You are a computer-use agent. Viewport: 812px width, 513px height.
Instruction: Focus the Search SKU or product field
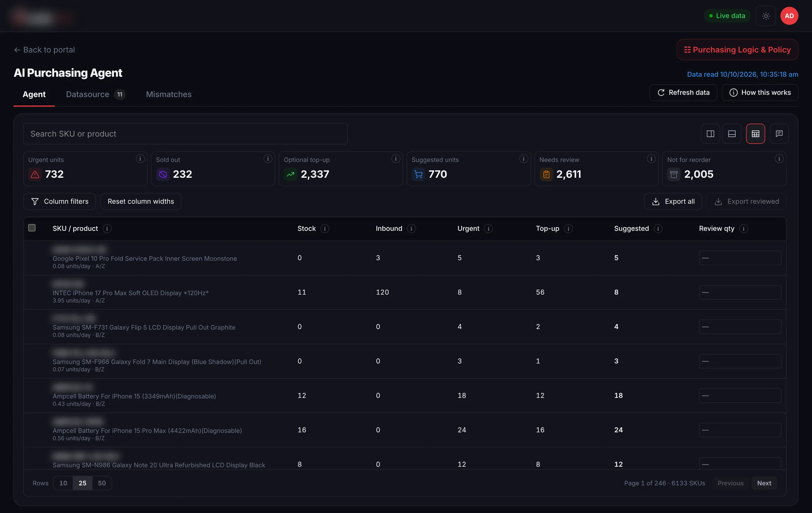tap(185, 134)
